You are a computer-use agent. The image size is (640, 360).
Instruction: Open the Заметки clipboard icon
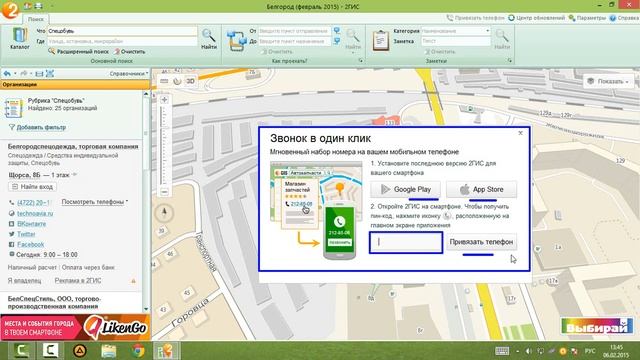(x=380, y=40)
